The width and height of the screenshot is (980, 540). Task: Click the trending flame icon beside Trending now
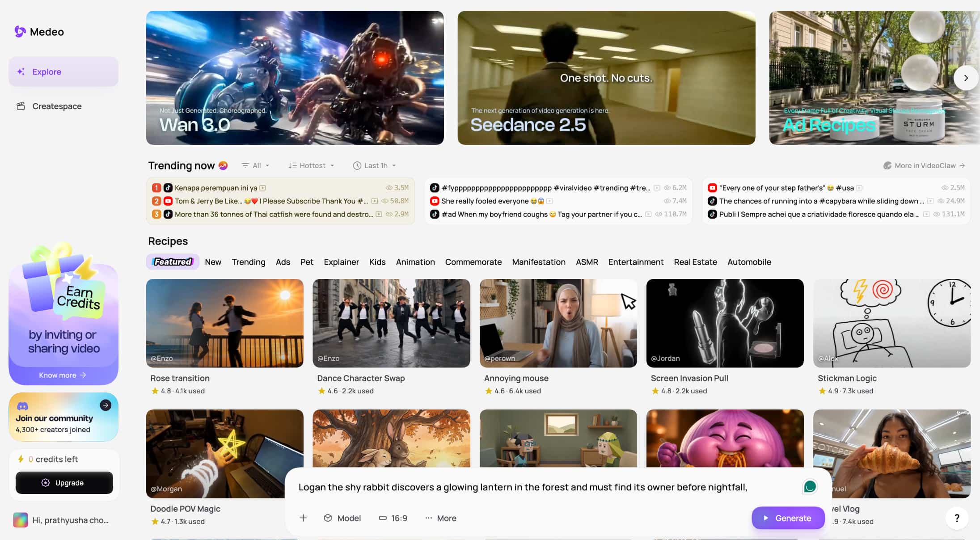pos(223,165)
